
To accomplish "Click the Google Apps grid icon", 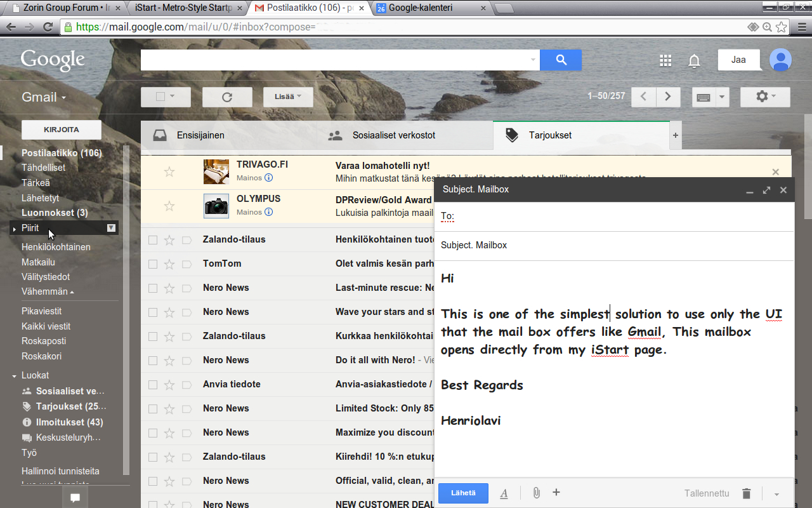I will 665,60.
